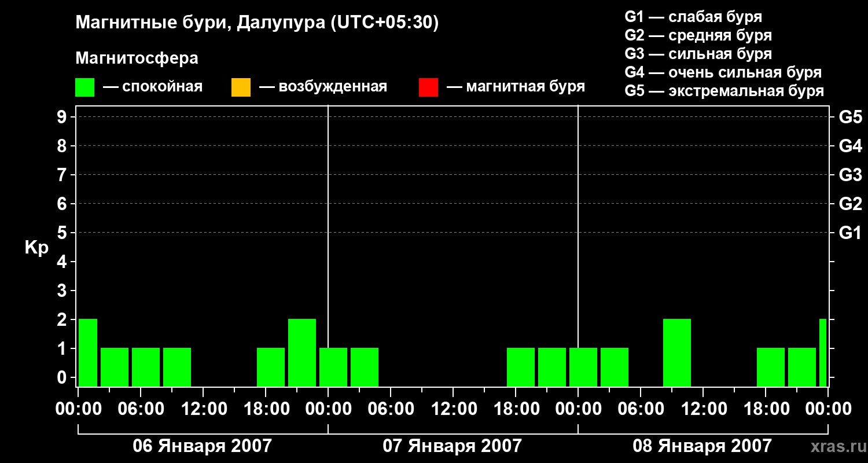Screen dimensions: 868x463
Task: Click the narrow Kp 2 bar ending 08 Января
Action: tap(823, 352)
